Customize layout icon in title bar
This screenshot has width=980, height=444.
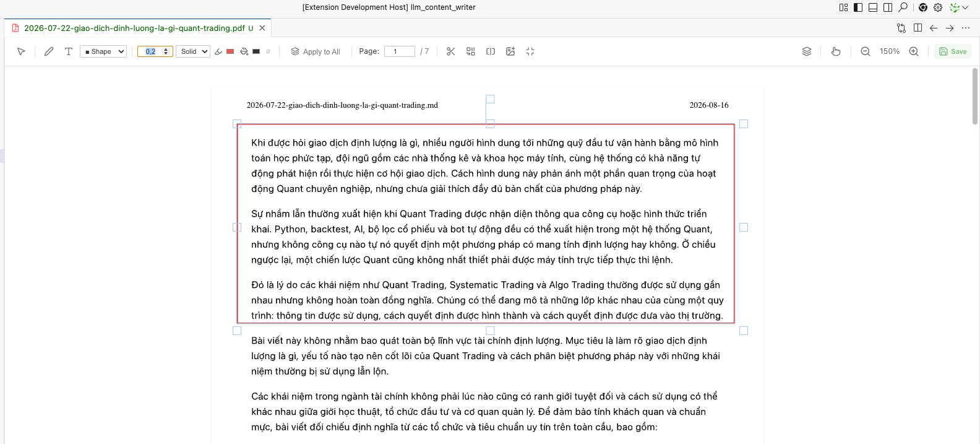(x=843, y=7)
